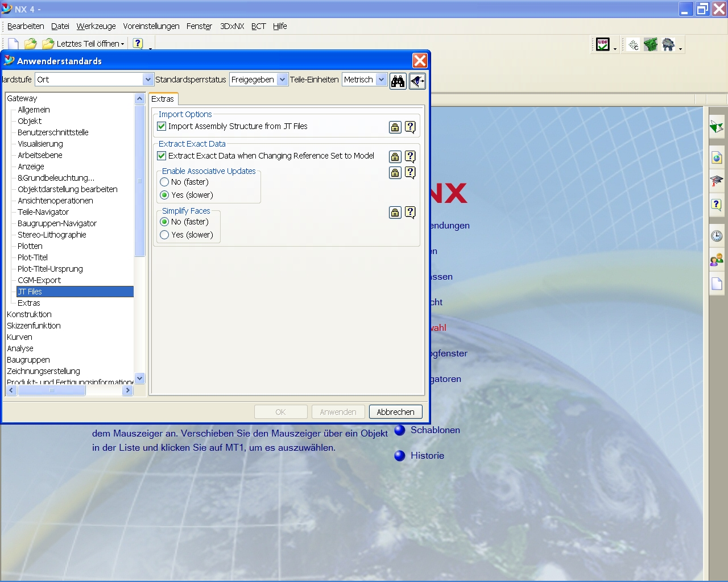Click the grey assembly model toolbar icon
This screenshot has width=728, height=582.
pyautogui.click(x=668, y=44)
